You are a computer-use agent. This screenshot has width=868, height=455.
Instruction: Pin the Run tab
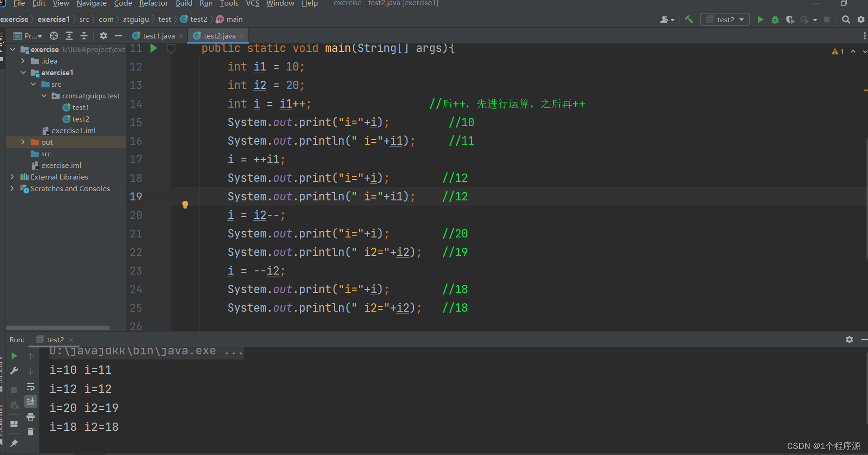[14, 443]
